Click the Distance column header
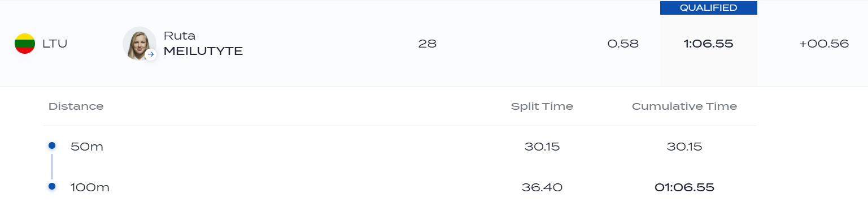868x206 pixels. click(76, 106)
